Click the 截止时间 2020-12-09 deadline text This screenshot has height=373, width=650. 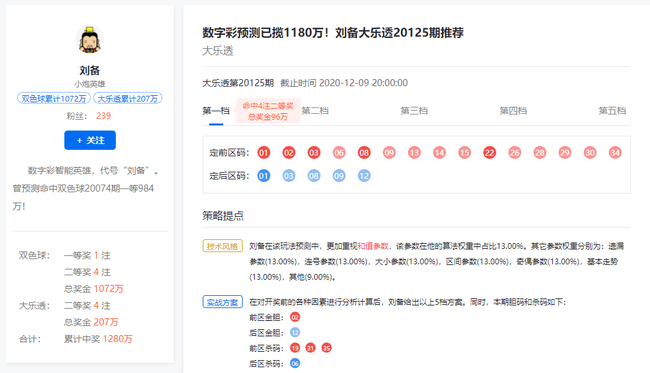pos(344,83)
